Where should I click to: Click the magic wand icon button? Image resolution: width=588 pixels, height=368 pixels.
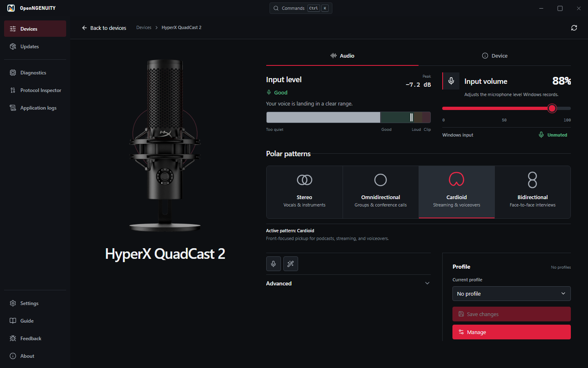click(291, 264)
